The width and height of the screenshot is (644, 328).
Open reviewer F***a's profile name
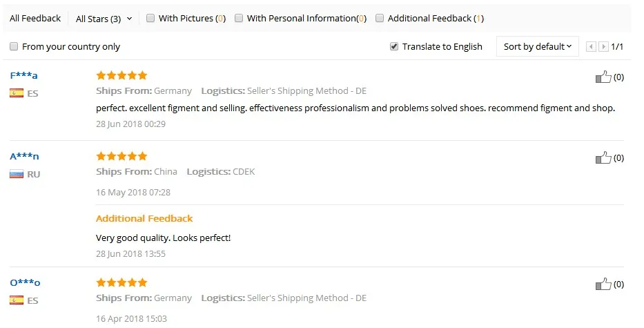[23, 76]
